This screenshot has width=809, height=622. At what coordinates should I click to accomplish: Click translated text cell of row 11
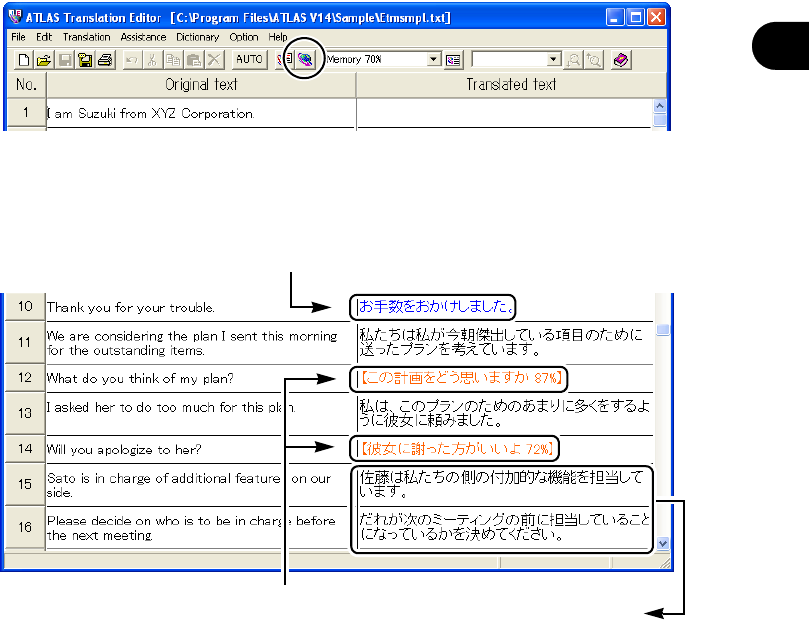(x=504, y=342)
